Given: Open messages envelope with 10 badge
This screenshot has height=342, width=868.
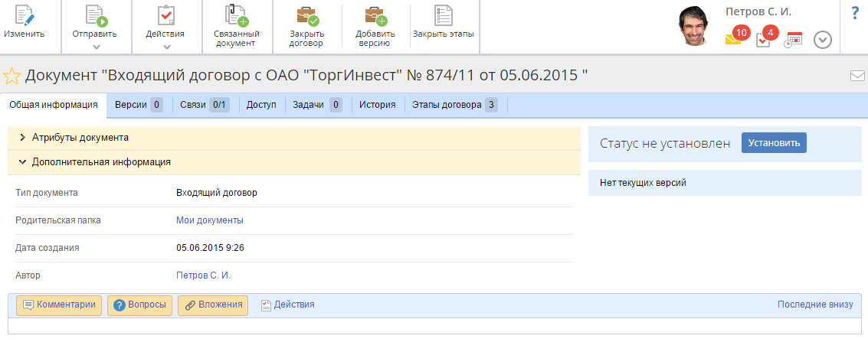Looking at the screenshot, I should [x=734, y=39].
